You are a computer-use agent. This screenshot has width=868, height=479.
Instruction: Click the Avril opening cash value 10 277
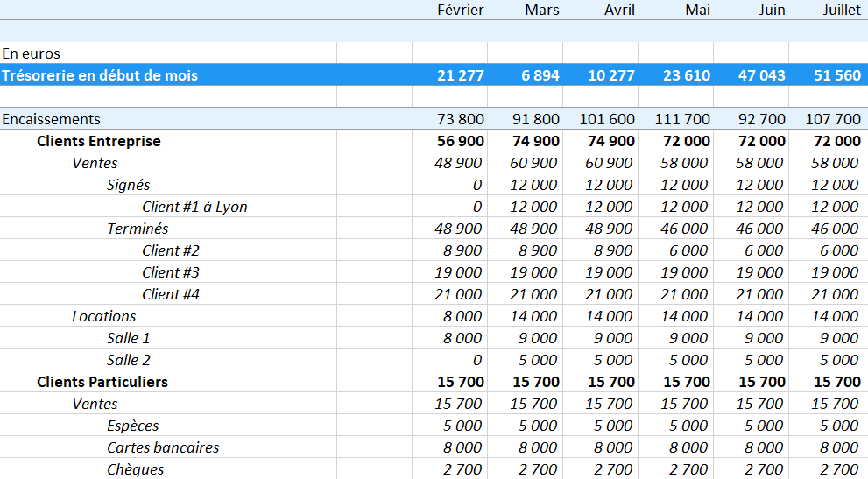pyautogui.click(x=611, y=75)
